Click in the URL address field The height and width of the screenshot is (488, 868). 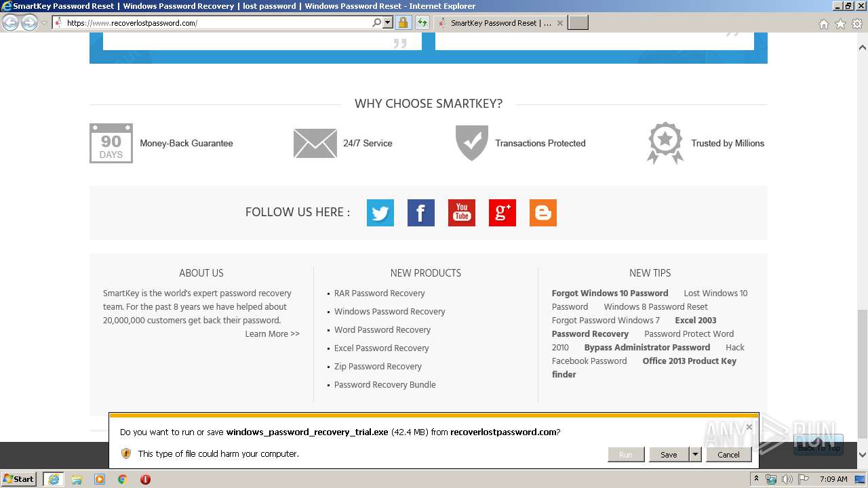[x=217, y=22]
